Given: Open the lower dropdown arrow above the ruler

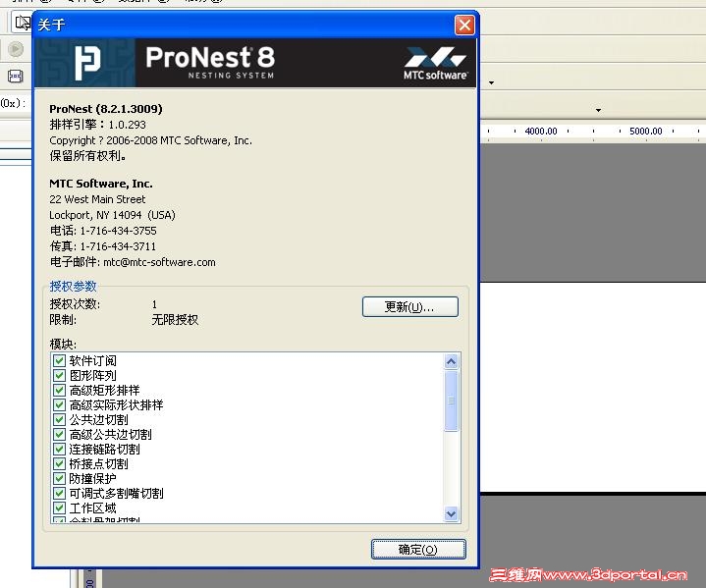Looking at the screenshot, I should tap(598, 110).
